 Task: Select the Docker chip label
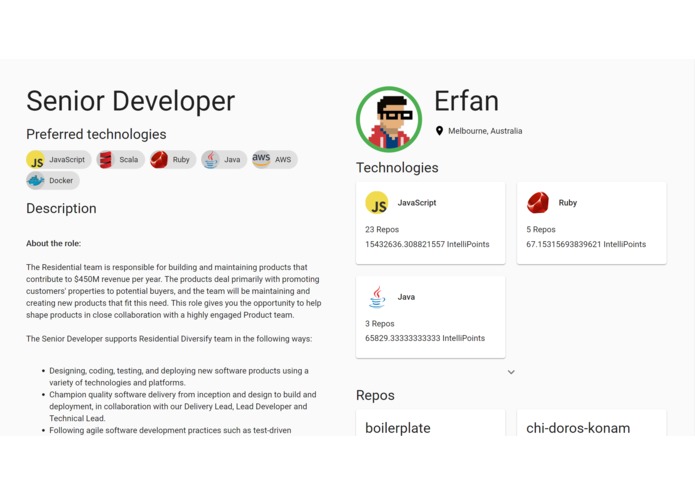[61, 180]
